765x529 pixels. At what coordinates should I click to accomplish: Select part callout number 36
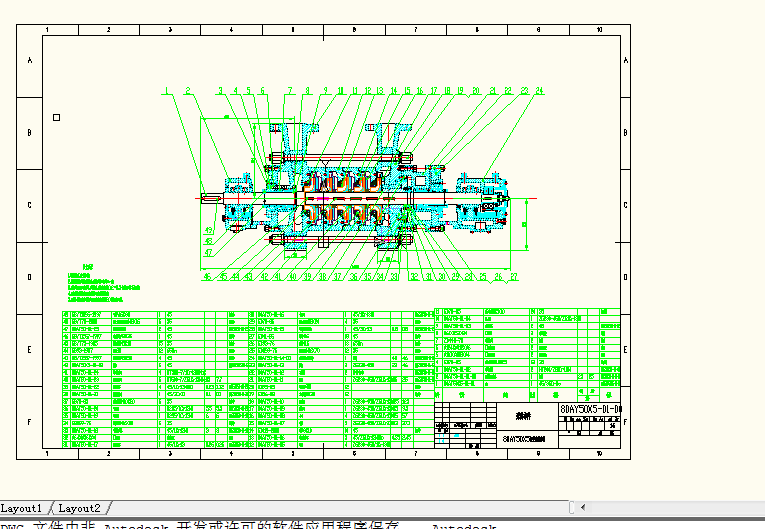click(353, 276)
